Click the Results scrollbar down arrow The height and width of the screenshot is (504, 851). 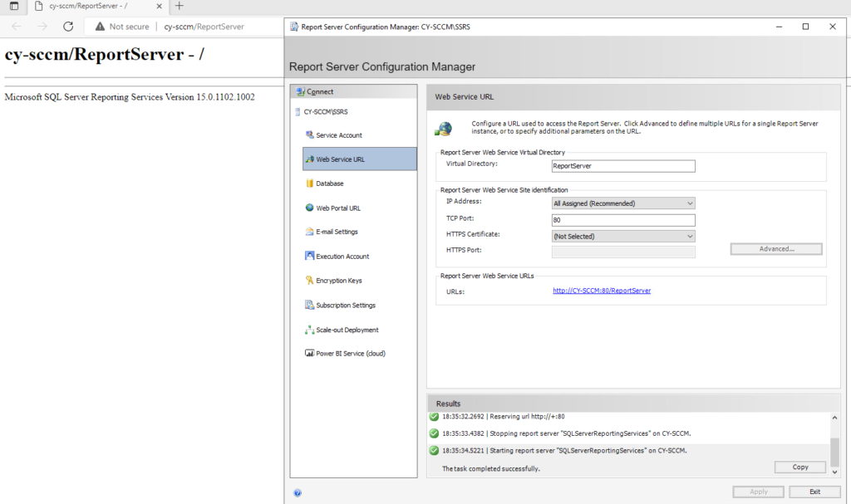pos(834,472)
